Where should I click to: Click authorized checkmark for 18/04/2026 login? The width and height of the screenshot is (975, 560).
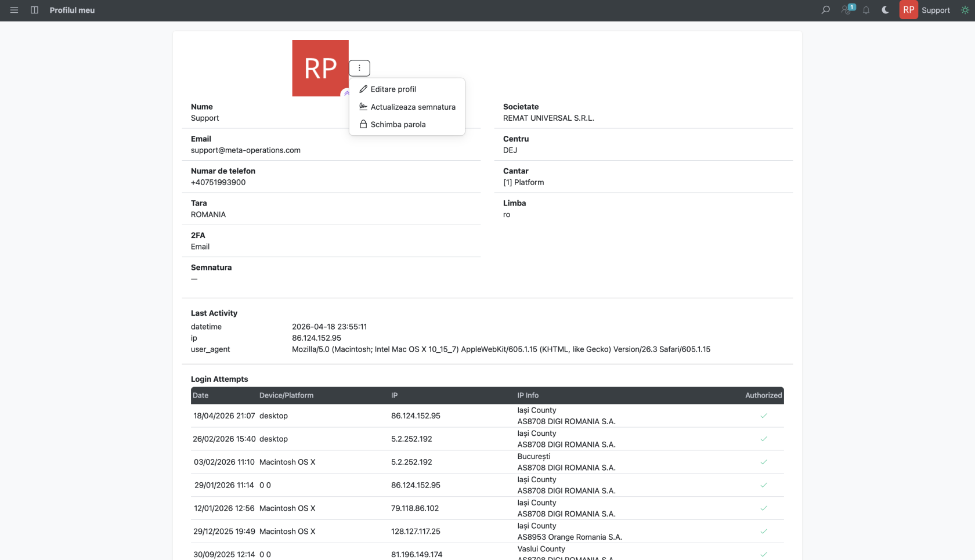(x=764, y=416)
